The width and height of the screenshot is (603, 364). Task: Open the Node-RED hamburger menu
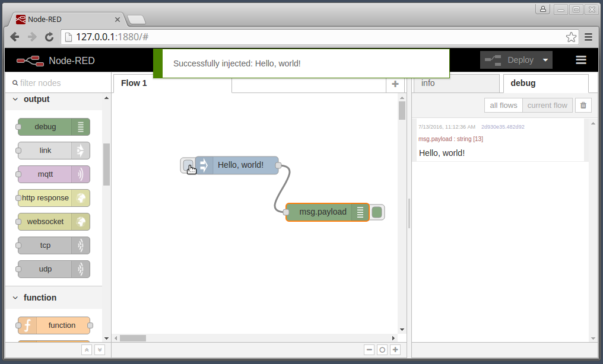click(x=581, y=60)
